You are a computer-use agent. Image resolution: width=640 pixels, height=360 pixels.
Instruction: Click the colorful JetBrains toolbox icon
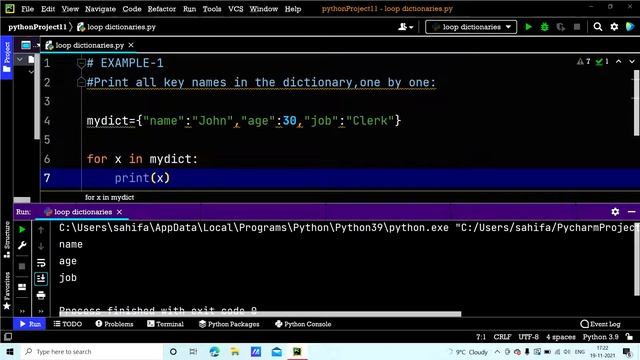tap(630, 27)
